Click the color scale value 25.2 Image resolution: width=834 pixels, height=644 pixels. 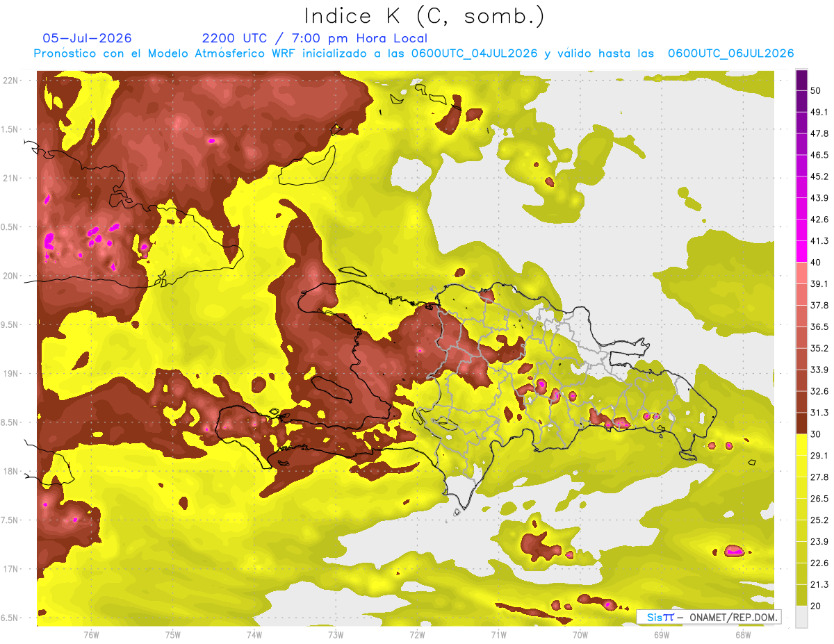point(819,520)
